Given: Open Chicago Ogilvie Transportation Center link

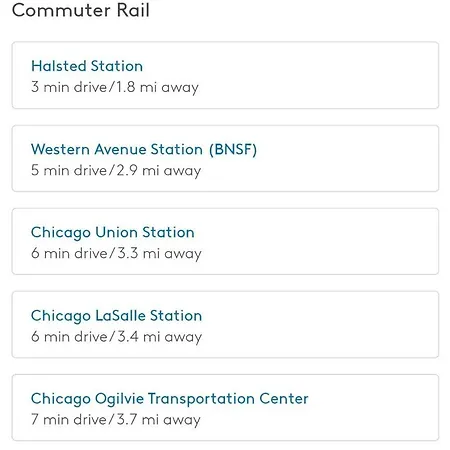Looking at the screenshot, I should pos(170,399).
